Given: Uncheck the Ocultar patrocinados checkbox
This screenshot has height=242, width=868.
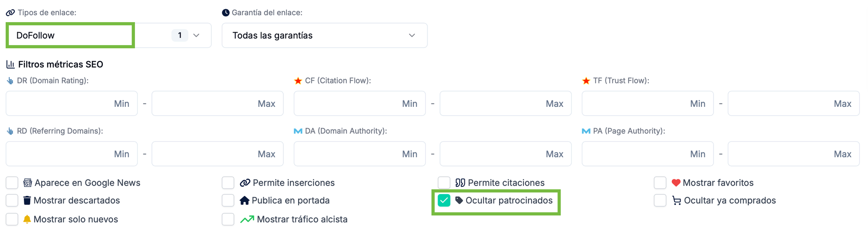Looking at the screenshot, I should 444,200.
